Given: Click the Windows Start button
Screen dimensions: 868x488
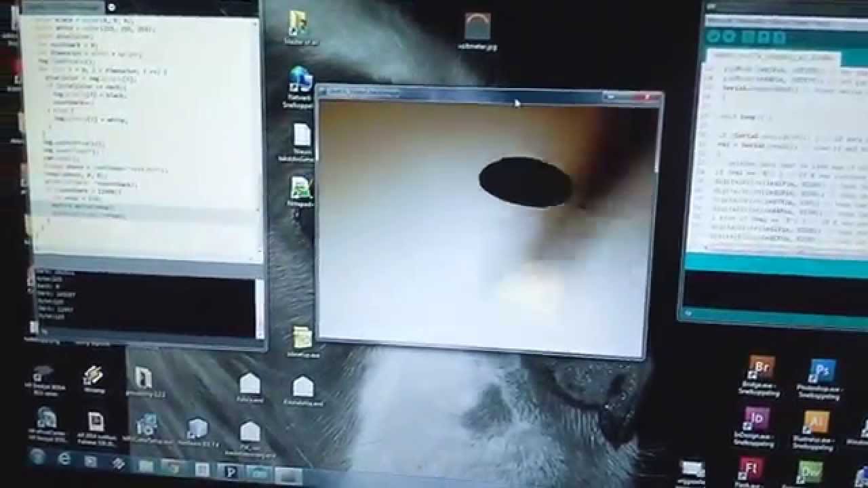Looking at the screenshot, I should (39, 456).
